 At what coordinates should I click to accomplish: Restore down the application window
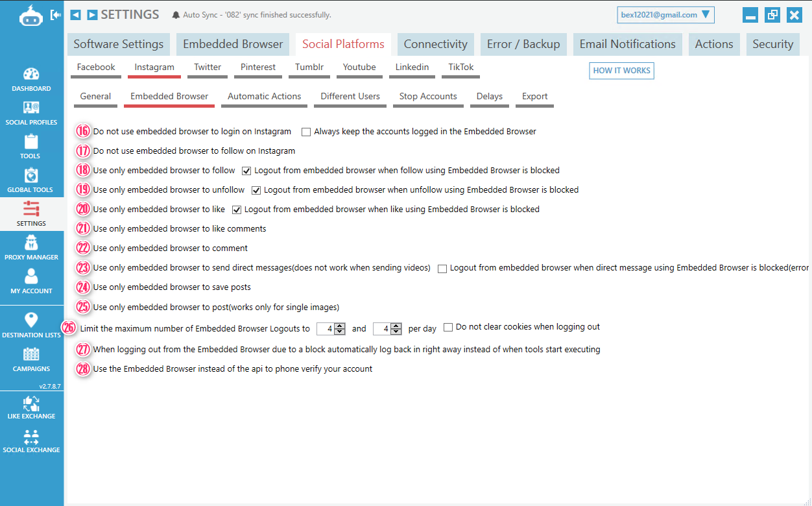(x=772, y=15)
